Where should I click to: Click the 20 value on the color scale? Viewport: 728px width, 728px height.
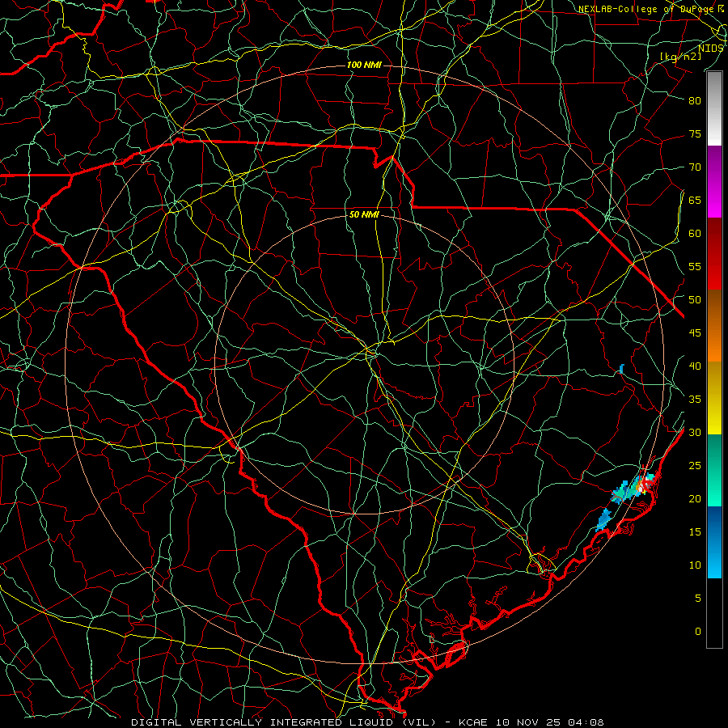tap(695, 499)
